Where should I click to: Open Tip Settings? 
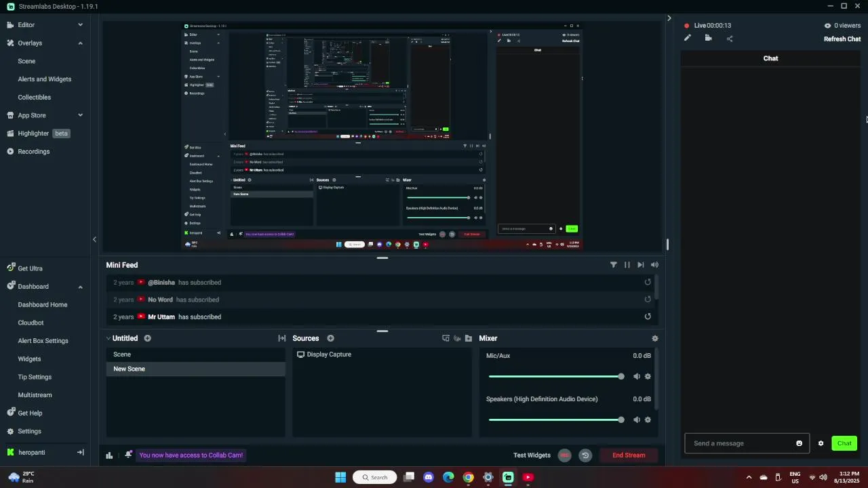[35, 377]
